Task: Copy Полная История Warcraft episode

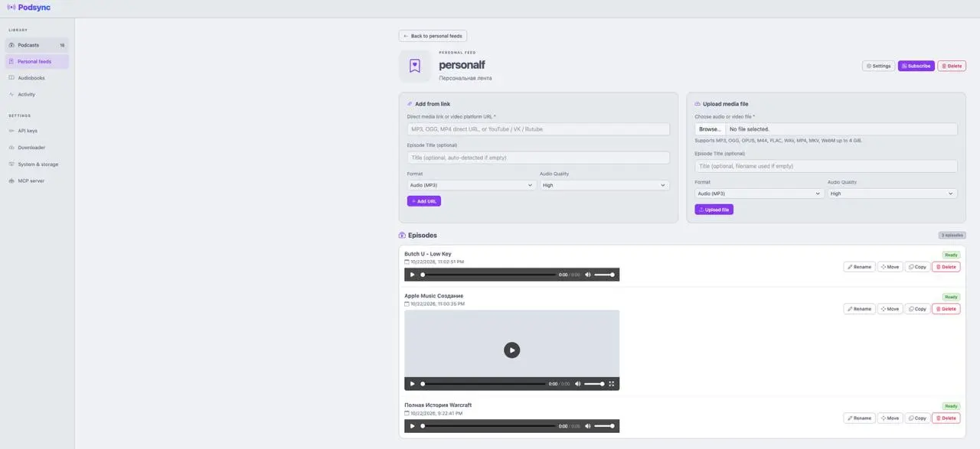Action: point(917,418)
